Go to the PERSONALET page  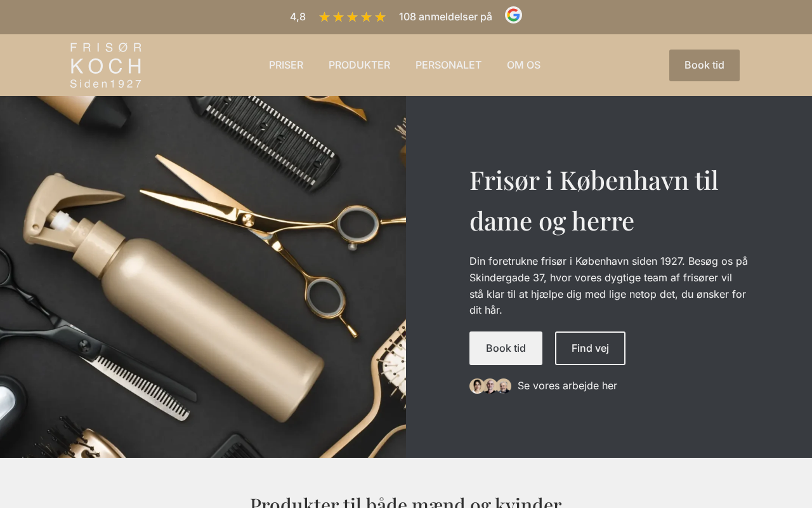tap(449, 65)
